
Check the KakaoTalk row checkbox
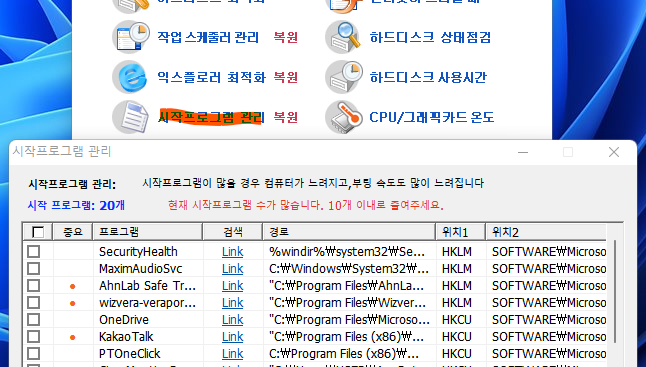(x=34, y=337)
